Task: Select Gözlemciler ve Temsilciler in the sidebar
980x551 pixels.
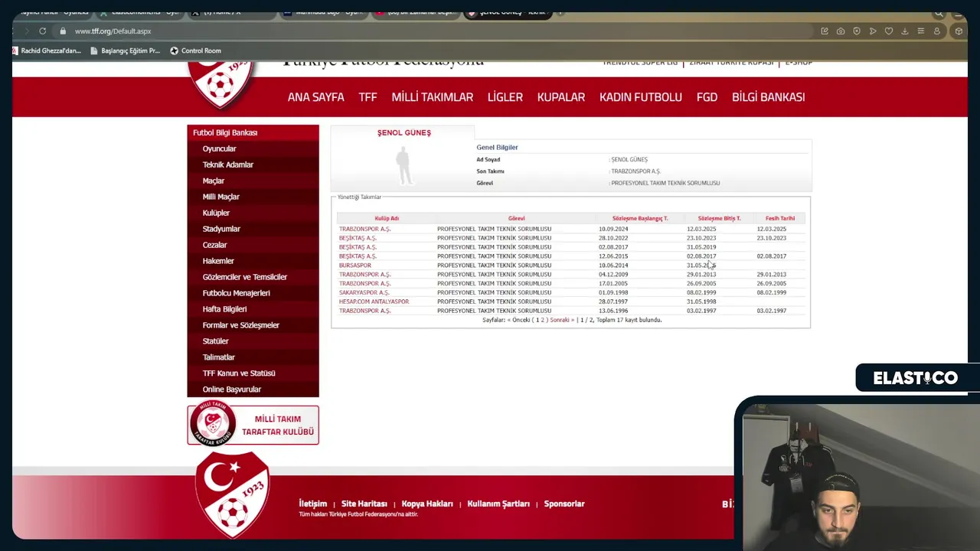Action: 253,277
